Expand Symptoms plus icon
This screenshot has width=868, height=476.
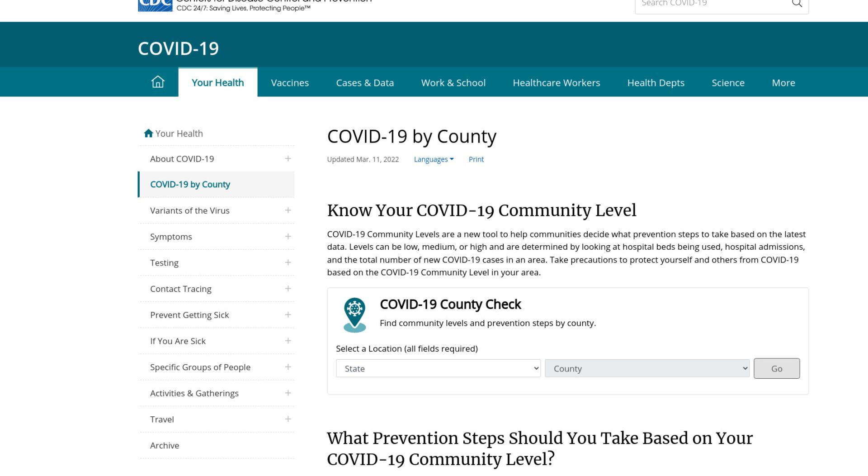click(288, 237)
